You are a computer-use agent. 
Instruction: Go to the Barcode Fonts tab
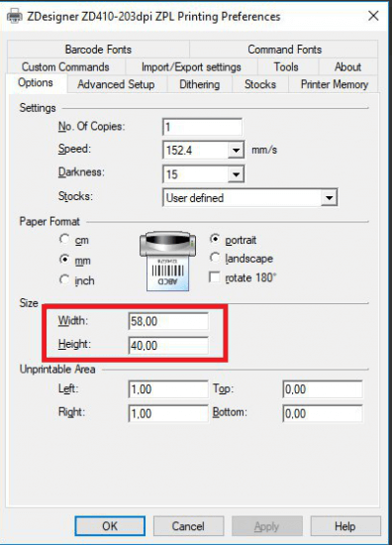(98, 50)
